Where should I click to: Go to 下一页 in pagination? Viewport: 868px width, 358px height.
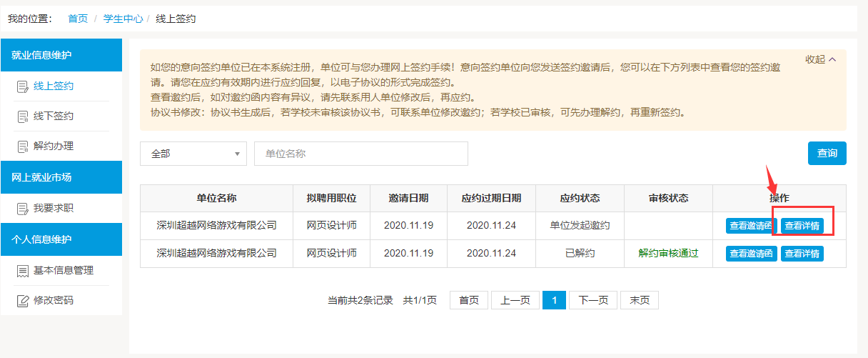592,300
